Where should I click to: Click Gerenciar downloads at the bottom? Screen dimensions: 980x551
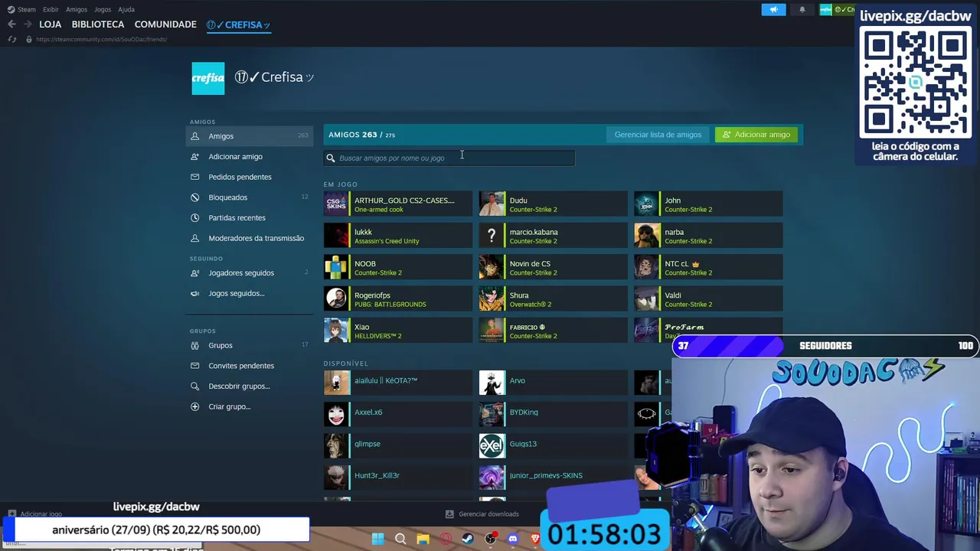click(482, 514)
